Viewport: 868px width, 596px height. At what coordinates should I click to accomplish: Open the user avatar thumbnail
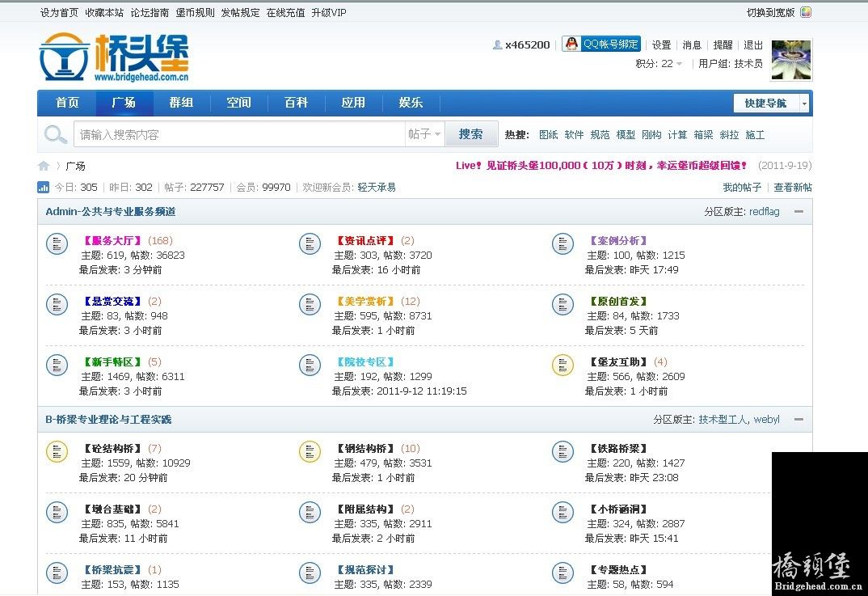coord(791,60)
